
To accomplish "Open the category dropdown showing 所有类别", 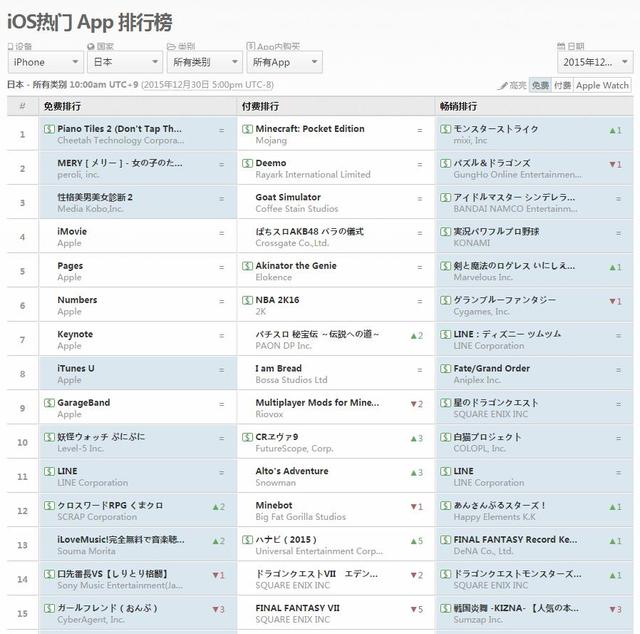I will 204,62.
